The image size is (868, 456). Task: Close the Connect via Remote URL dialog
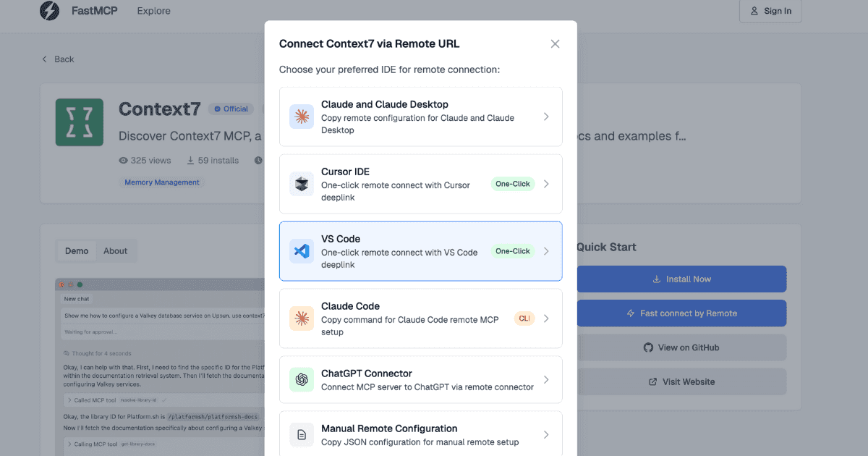point(555,43)
